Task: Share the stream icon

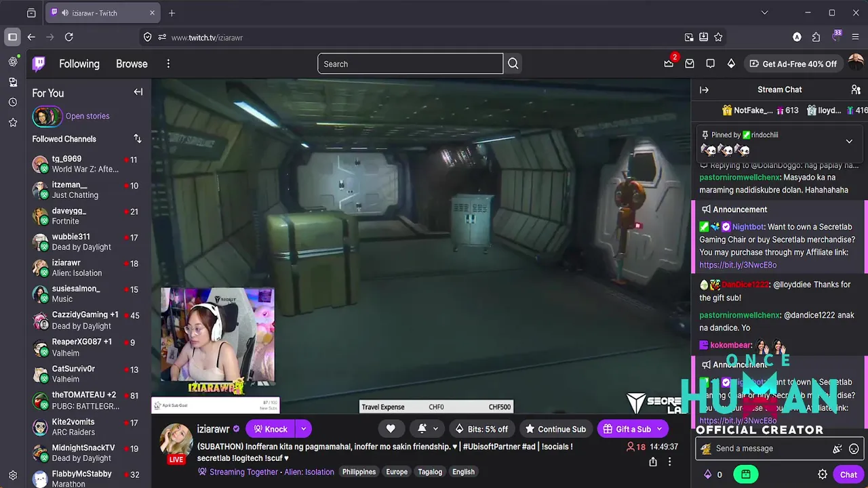Action: pos(652,462)
